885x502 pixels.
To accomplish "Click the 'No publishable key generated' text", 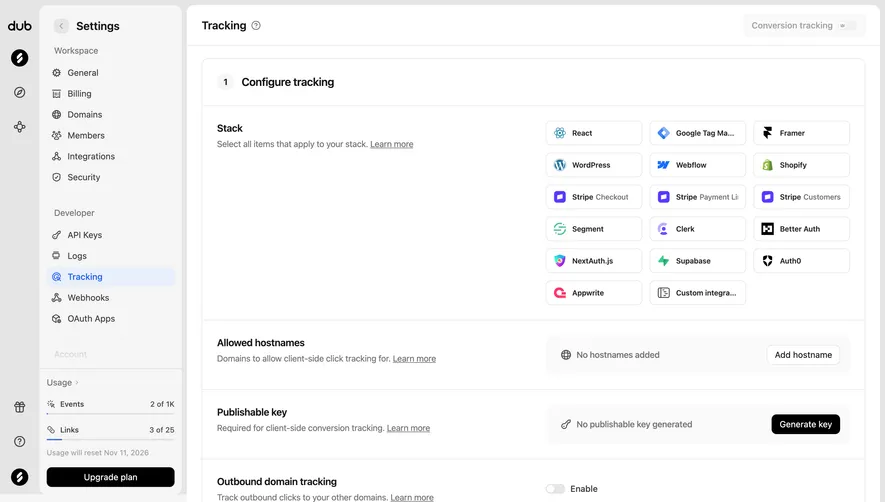I will [634, 425].
